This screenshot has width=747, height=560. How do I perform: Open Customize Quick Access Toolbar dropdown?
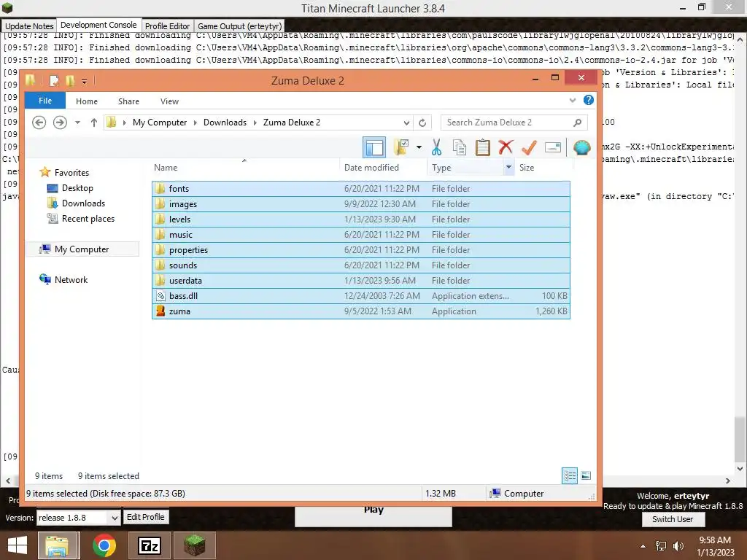click(85, 82)
